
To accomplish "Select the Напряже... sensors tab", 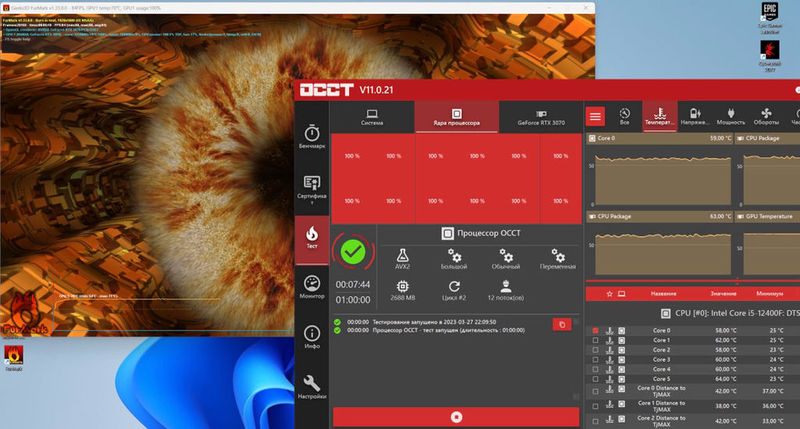I will tap(694, 117).
